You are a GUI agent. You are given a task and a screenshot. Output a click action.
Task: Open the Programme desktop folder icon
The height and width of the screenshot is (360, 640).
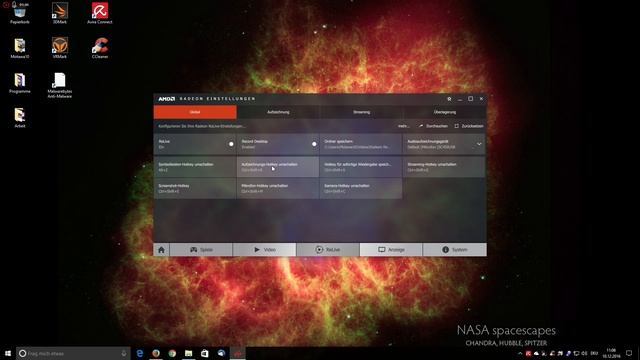(x=20, y=83)
